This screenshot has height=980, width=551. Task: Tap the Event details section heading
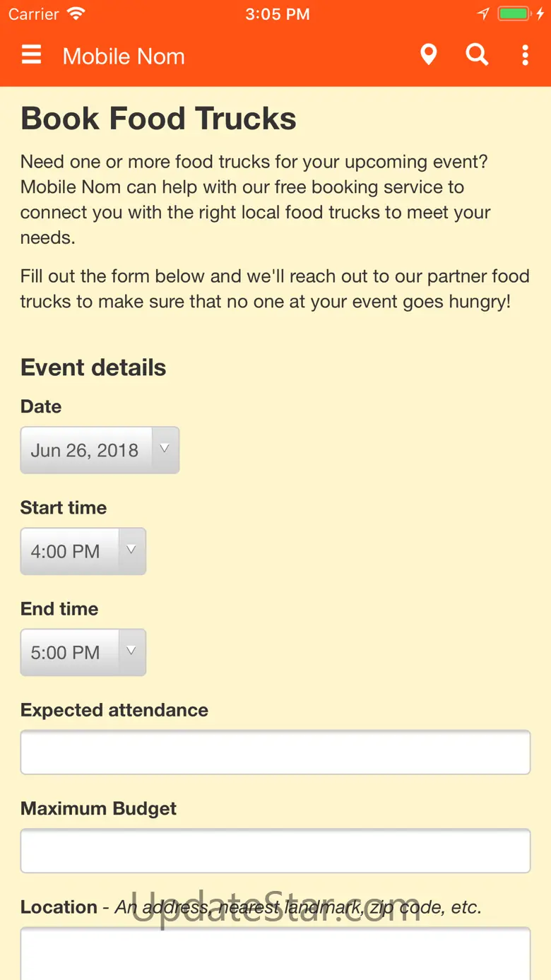pyautogui.click(x=93, y=367)
